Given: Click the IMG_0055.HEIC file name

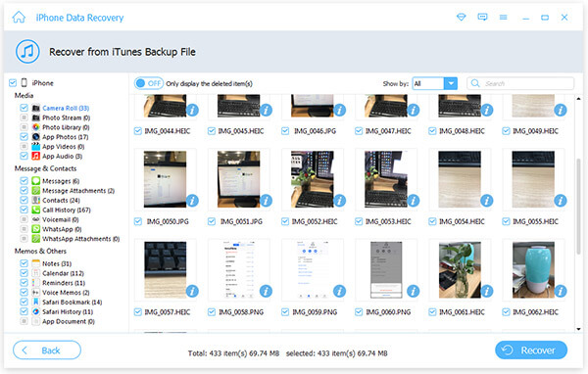Looking at the screenshot, I should coord(535,221).
